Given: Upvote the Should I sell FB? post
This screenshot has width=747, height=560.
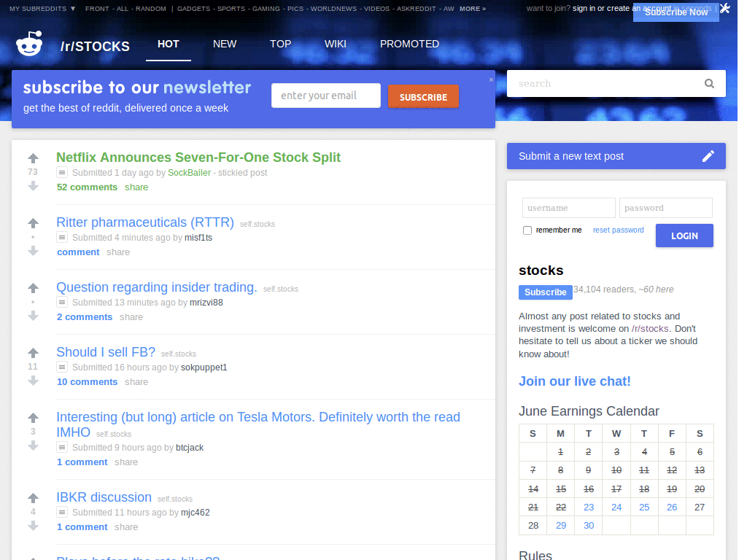Looking at the screenshot, I should pyautogui.click(x=33, y=353).
